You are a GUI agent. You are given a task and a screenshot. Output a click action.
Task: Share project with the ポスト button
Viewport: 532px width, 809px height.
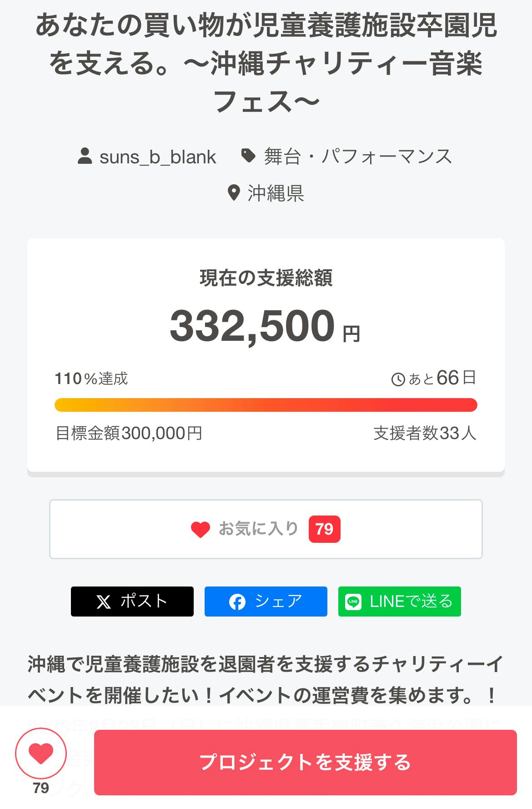click(132, 602)
